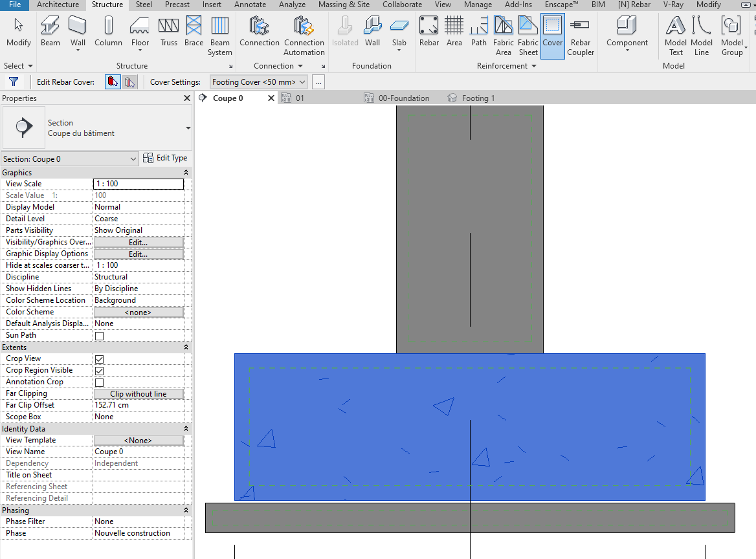756x559 pixels.
Task: Collapse the Graphics properties section
Action: point(186,173)
